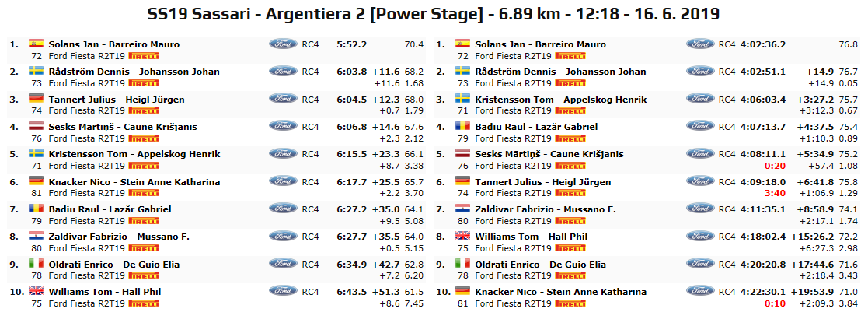Click Croatian flag in the 6:27.7 stage row
This screenshot has width=868, height=326.
pyautogui.click(x=36, y=237)
